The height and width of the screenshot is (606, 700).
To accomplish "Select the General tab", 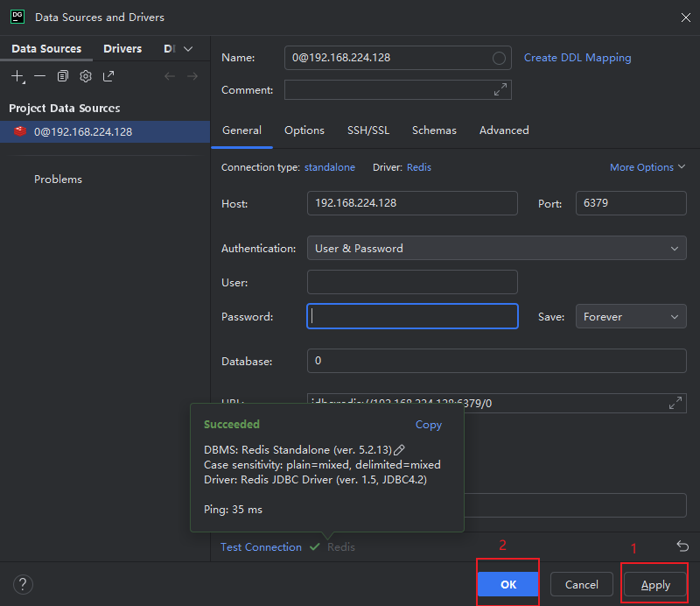I will pyautogui.click(x=241, y=130).
